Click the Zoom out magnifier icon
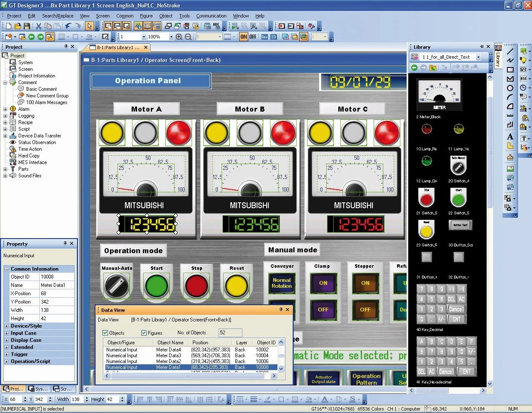Viewport: 532px width, 413px height. (x=188, y=37)
